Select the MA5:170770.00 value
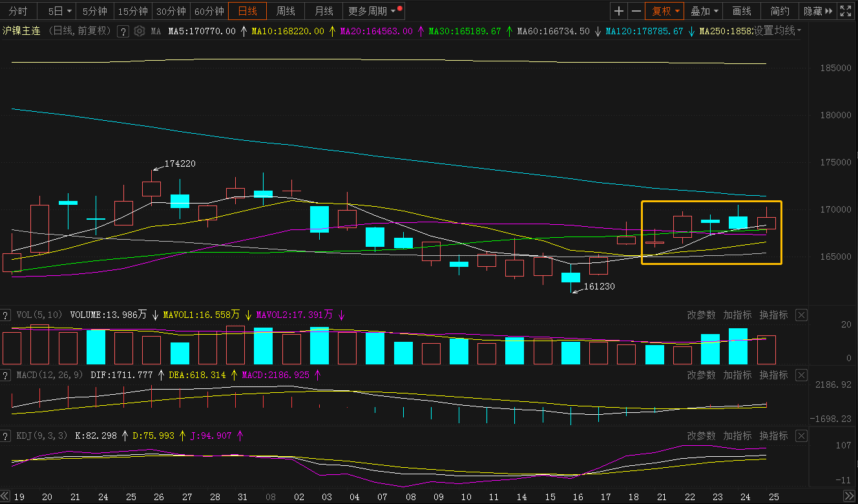858x504 pixels. [x=202, y=31]
